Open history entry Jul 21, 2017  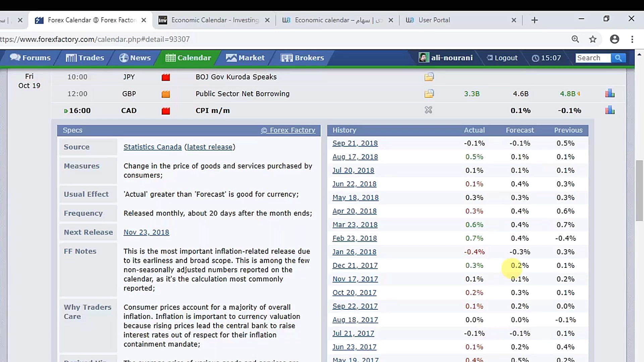[x=353, y=333]
